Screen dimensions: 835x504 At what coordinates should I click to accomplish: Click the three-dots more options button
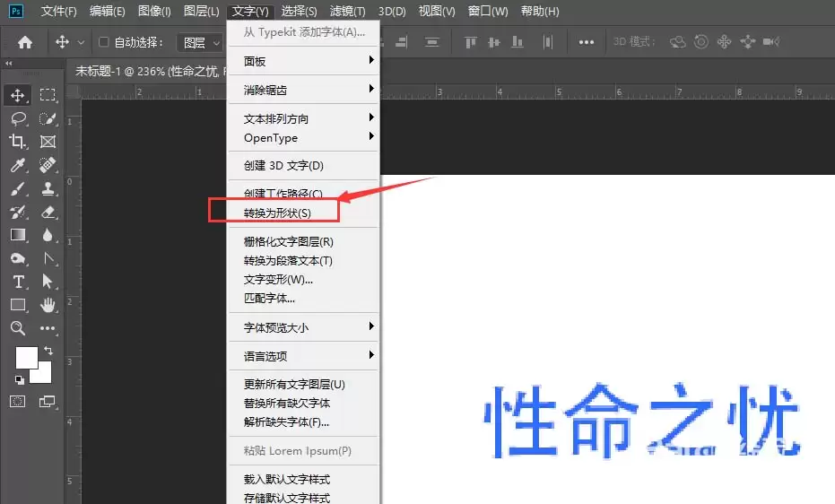587,42
